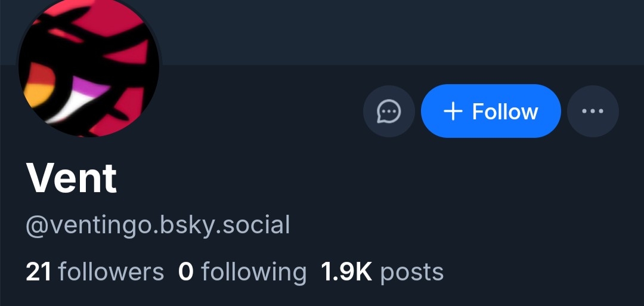View the 21 followers list
Screen dimensions: 644x306
(x=95, y=272)
